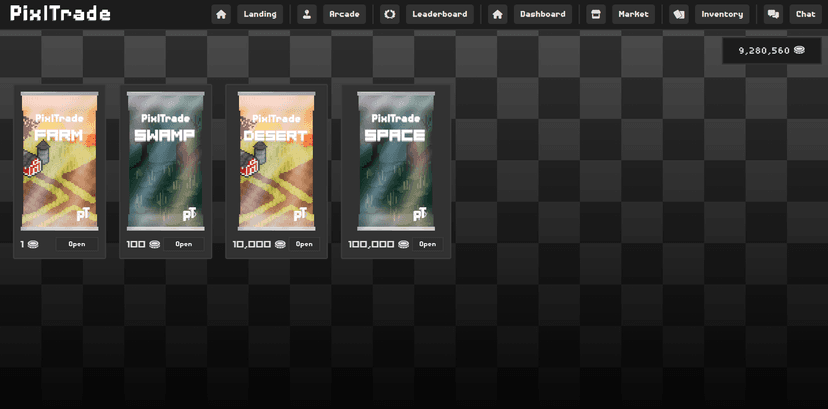Open the Leaderboard page
The width and height of the screenshot is (828, 409).
440,14
